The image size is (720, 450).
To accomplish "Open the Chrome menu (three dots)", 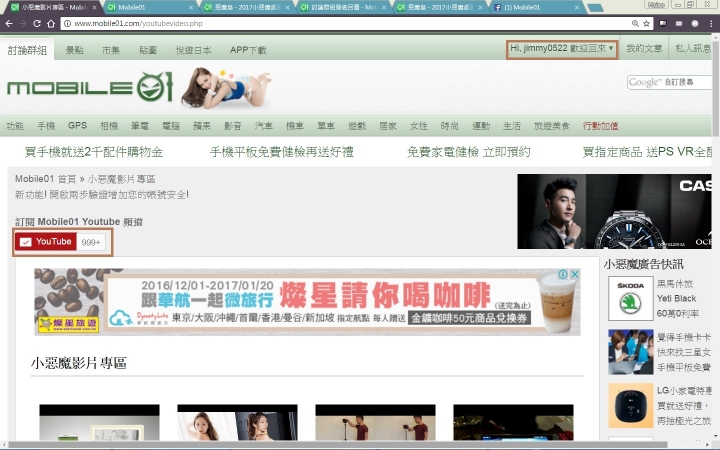I will pyautogui.click(x=711, y=23).
